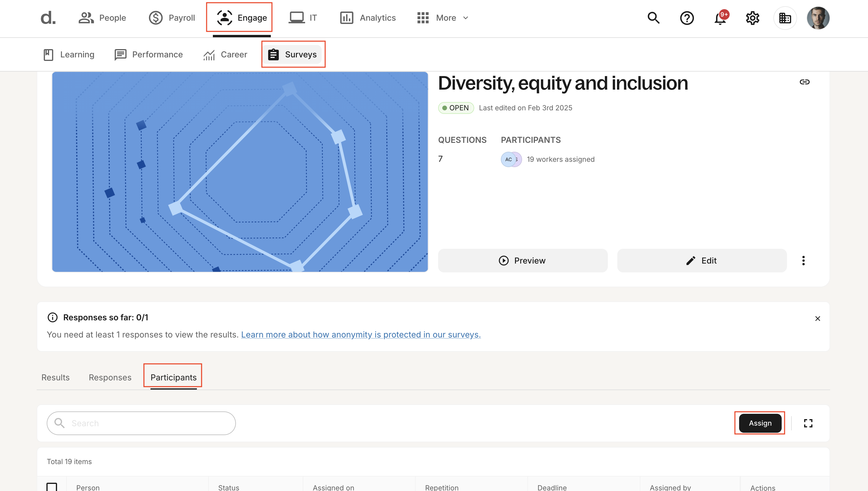
Task: Open survey three-dot options menu
Action: 804,261
